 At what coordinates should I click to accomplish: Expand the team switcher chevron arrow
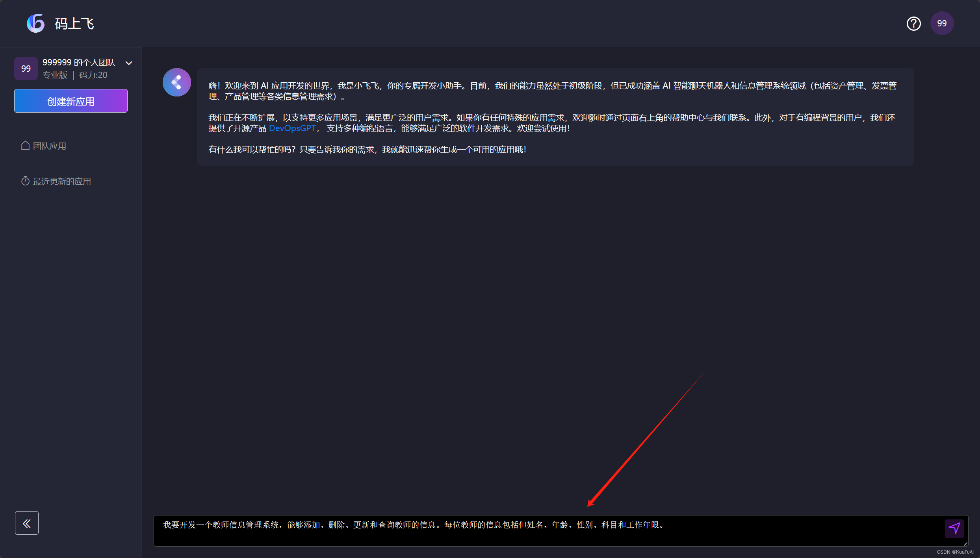(129, 63)
